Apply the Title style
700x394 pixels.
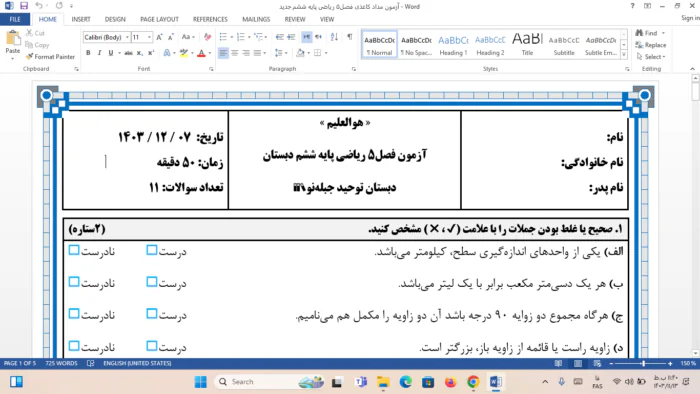[527, 45]
